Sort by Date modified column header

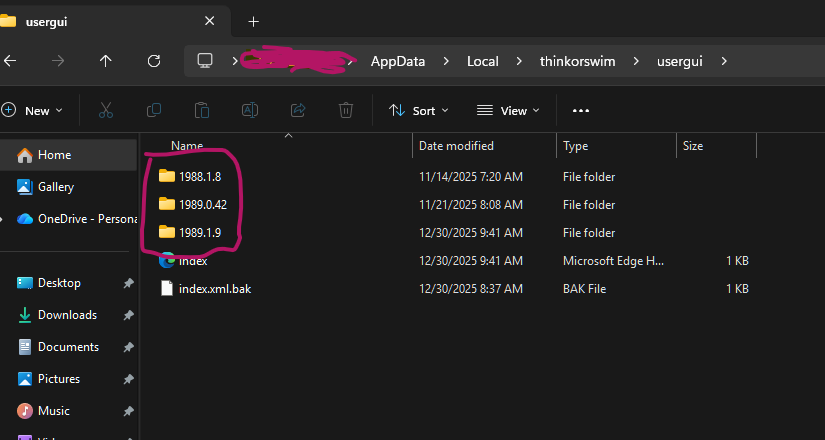point(456,146)
